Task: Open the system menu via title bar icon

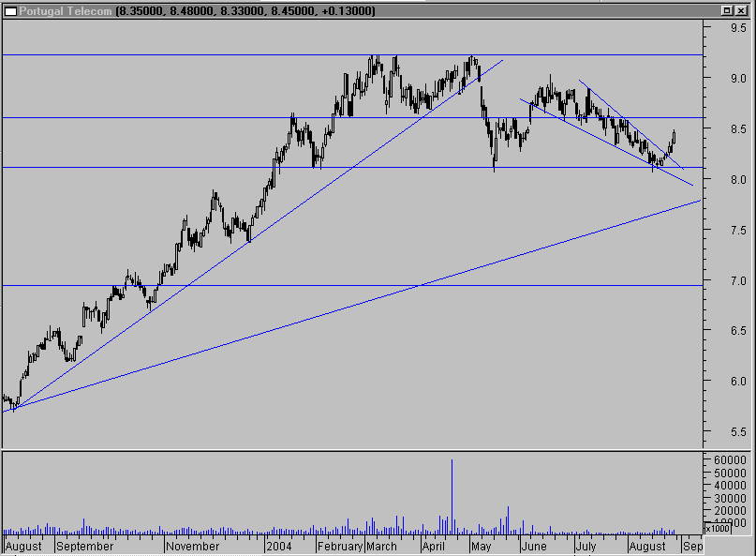Action: (x=13, y=11)
